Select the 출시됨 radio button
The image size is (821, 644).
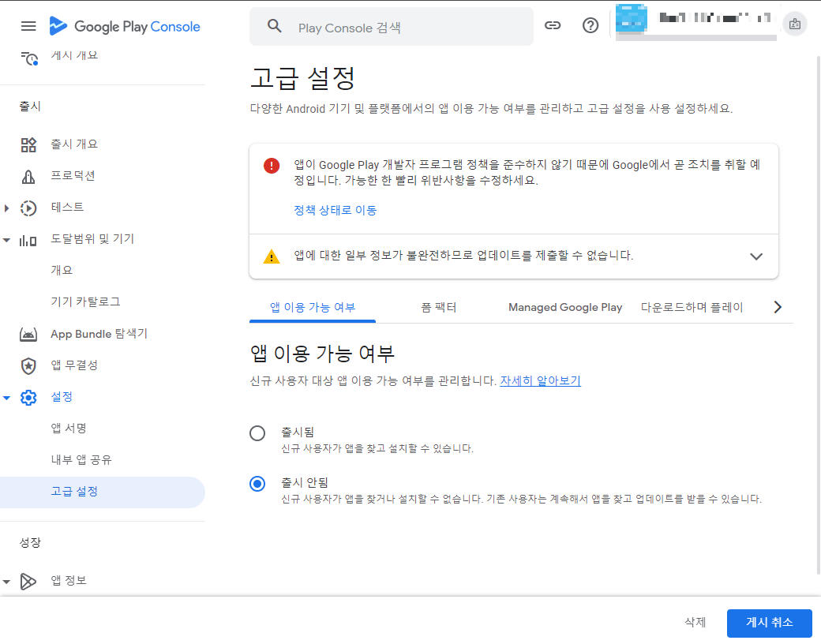point(257,433)
